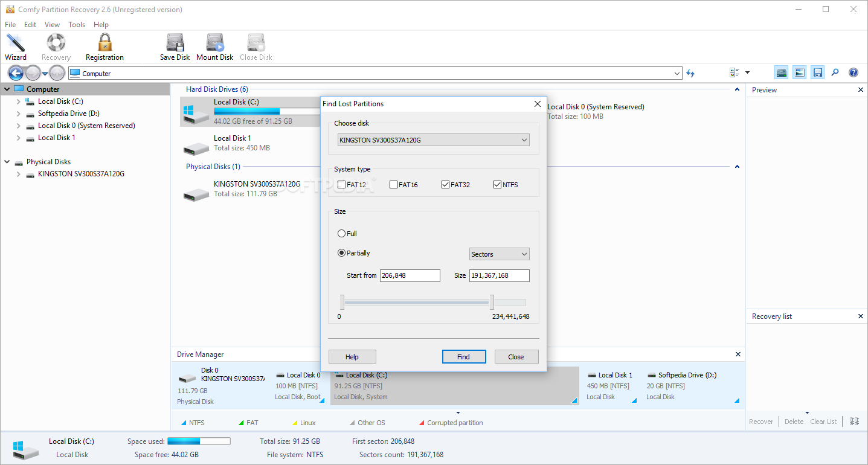
Task: Click the Start from input field
Action: tap(410, 275)
